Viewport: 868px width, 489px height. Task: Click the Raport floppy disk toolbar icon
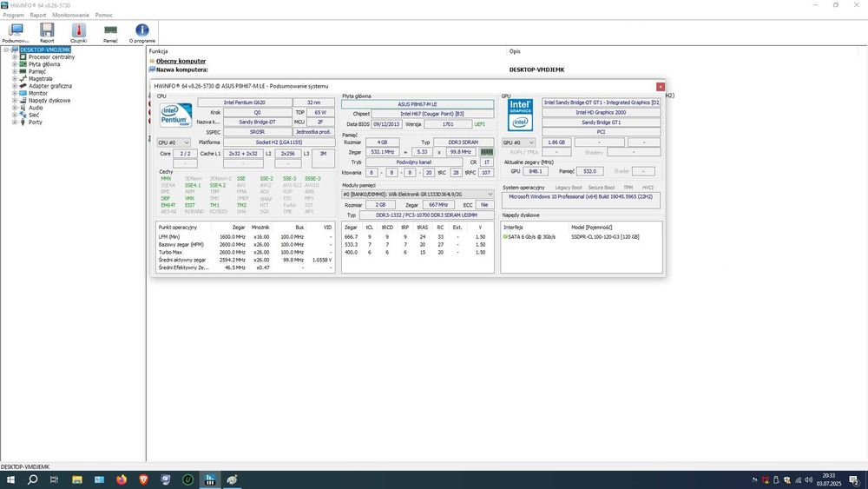pos(47,32)
